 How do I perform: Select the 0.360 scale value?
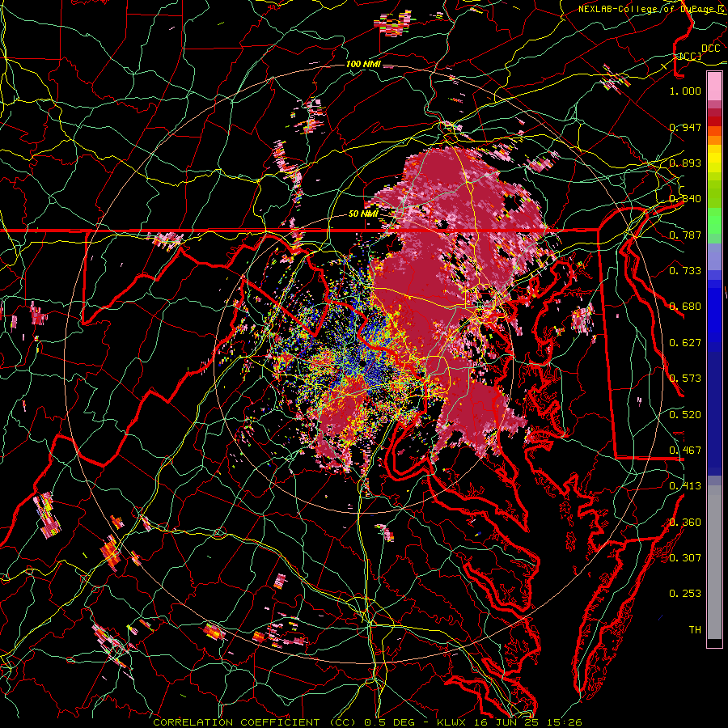point(685,523)
